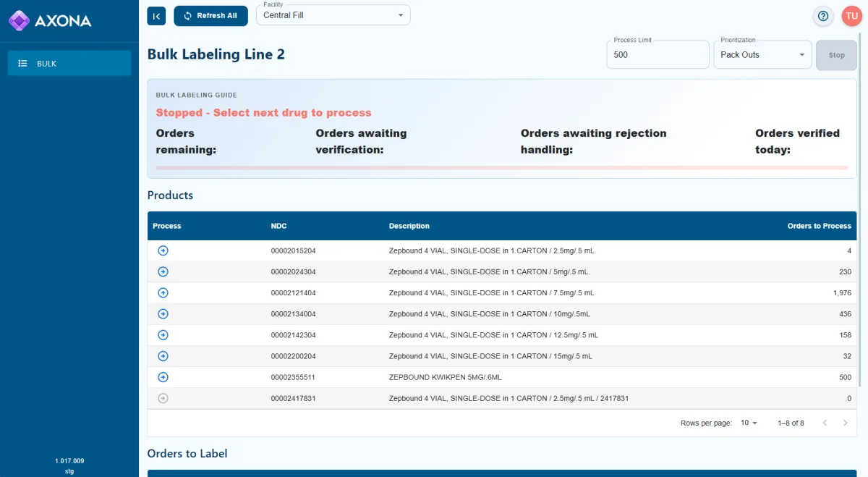Click Zepbound 15mg/.5 mL description
This screenshot has height=477, width=868.
490,356
